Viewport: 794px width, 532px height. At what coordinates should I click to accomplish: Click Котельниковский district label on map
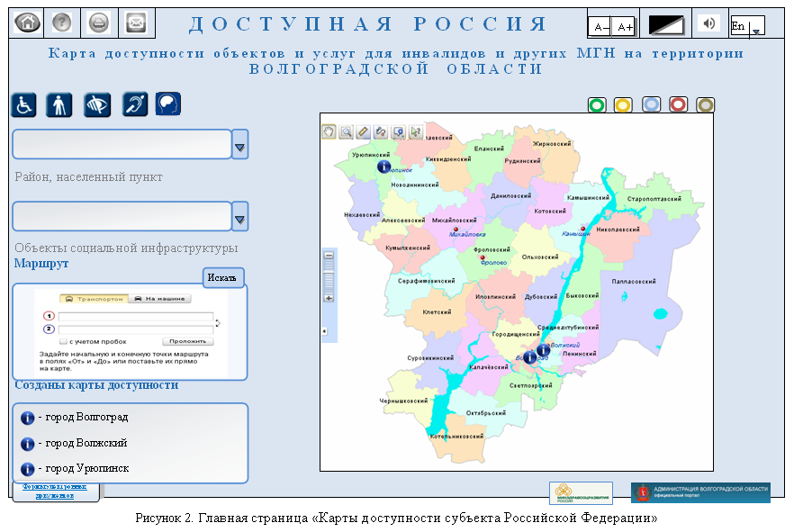pyautogui.click(x=456, y=437)
